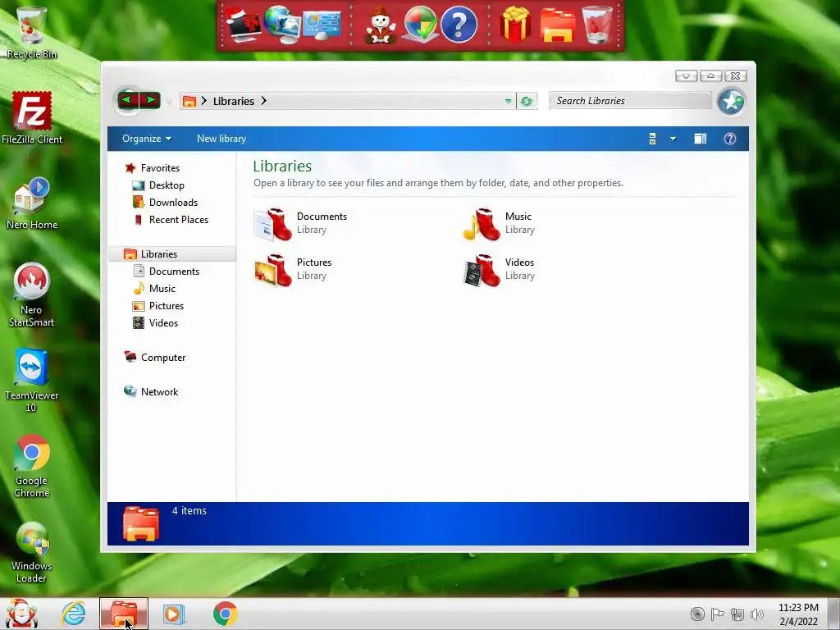The height and width of the screenshot is (630, 840).
Task: Launch FileZilla Client from desktop
Action: [32, 118]
